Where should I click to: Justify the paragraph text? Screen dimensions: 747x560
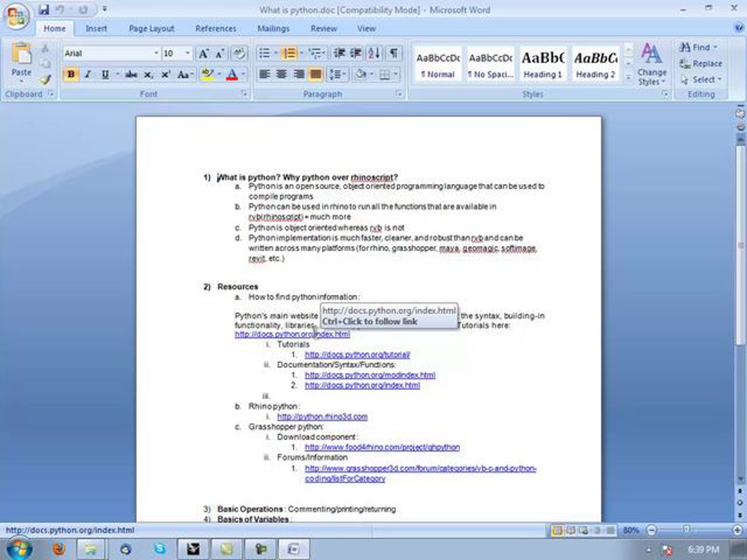(x=315, y=74)
